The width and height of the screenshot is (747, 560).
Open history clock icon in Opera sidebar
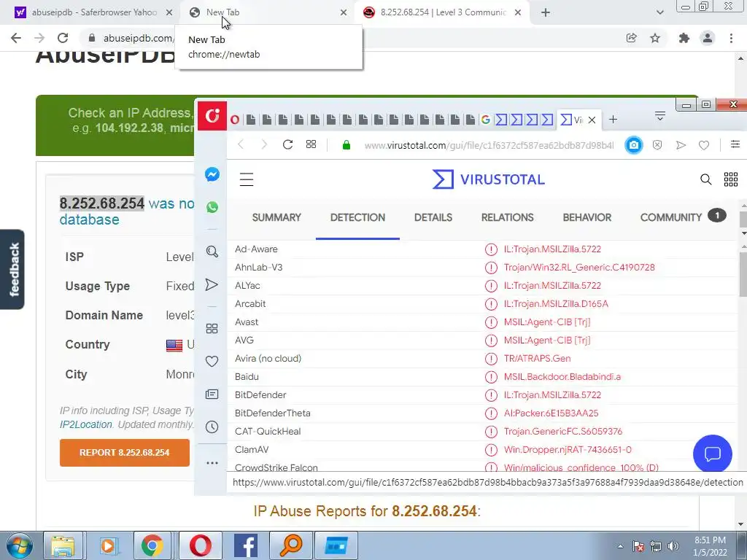pyautogui.click(x=212, y=427)
